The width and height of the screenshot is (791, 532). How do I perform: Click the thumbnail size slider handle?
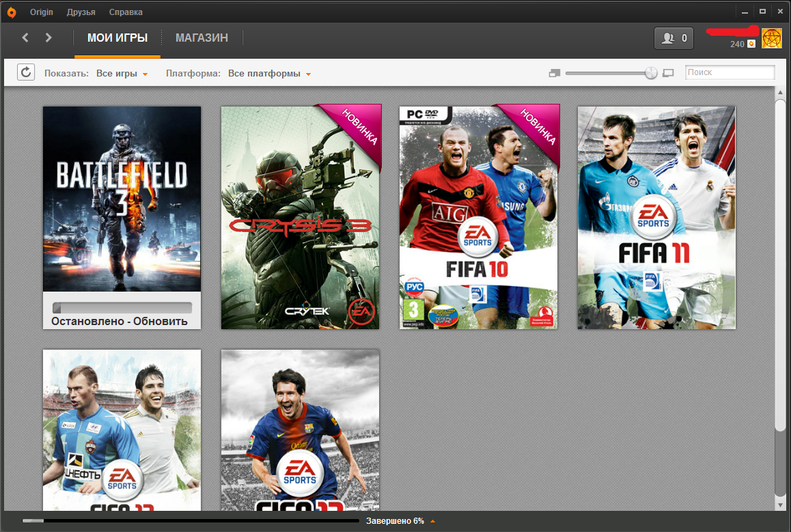(x=651, y=73)
